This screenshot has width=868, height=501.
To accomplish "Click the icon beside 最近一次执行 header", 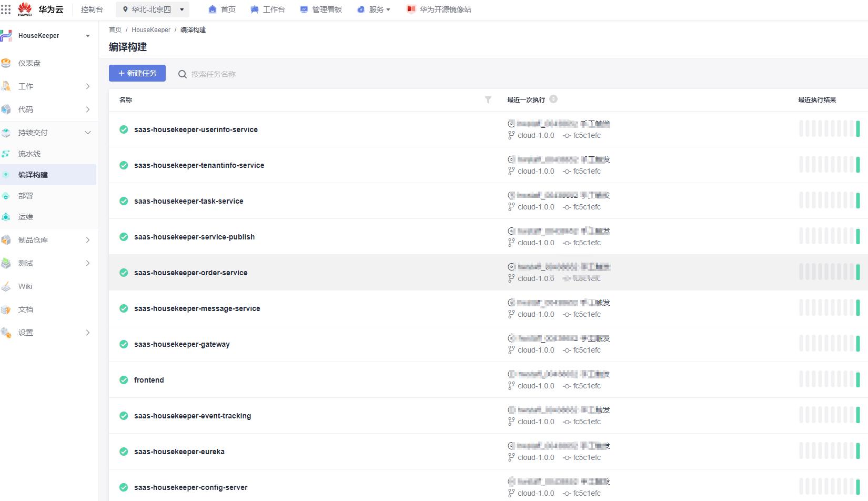I will 553,99.
